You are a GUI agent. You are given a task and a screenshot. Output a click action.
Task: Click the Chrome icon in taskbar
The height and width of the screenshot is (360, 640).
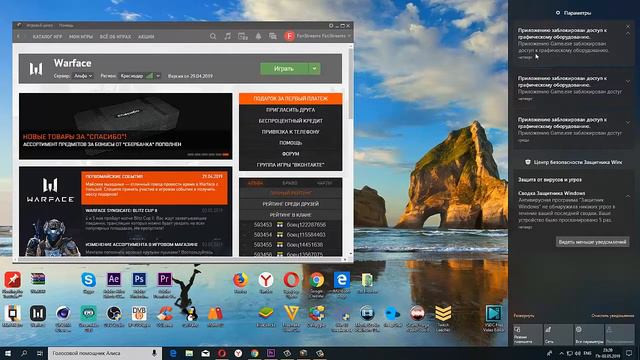(x=255, y=353)
